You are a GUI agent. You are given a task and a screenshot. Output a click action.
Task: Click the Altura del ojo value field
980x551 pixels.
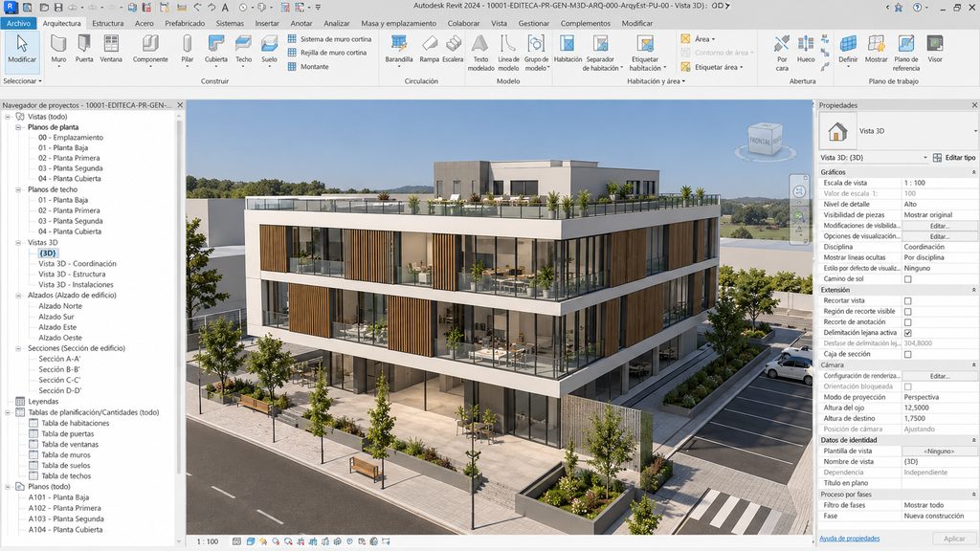coord(940,408)
